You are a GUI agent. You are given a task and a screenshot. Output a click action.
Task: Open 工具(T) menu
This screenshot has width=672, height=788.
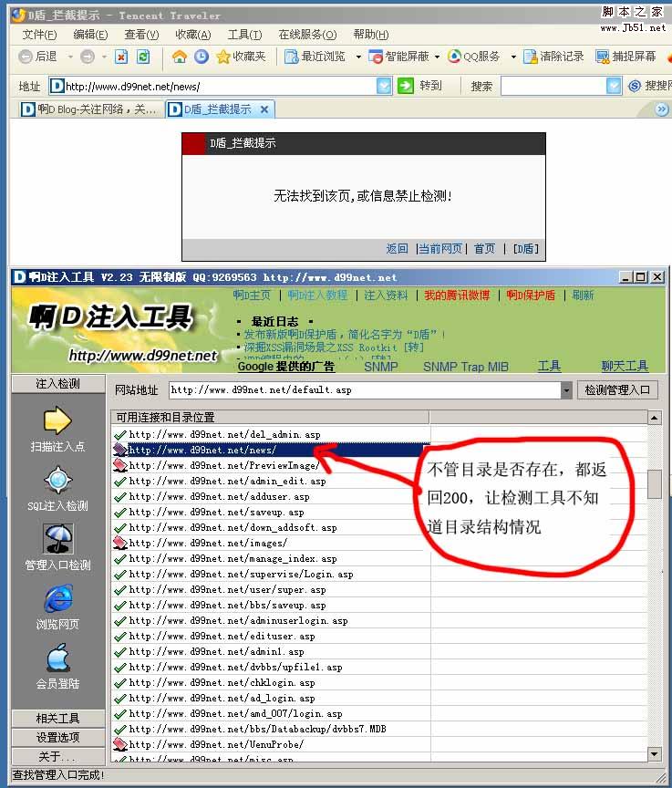244,35
